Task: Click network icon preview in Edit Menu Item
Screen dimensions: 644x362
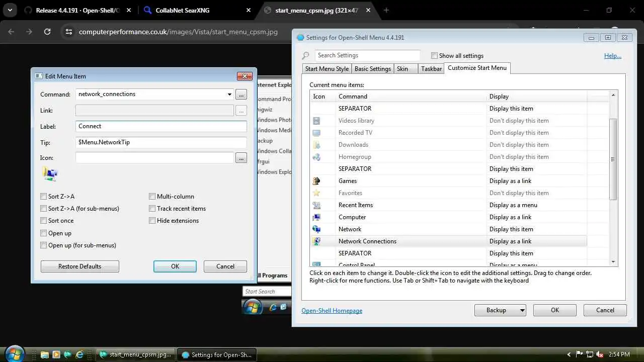Action: (50, 174)
